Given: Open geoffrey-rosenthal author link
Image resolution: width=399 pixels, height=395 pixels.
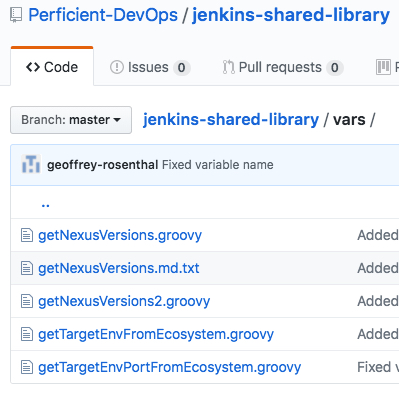Looking at the screenshot, I should coord(103,165).
